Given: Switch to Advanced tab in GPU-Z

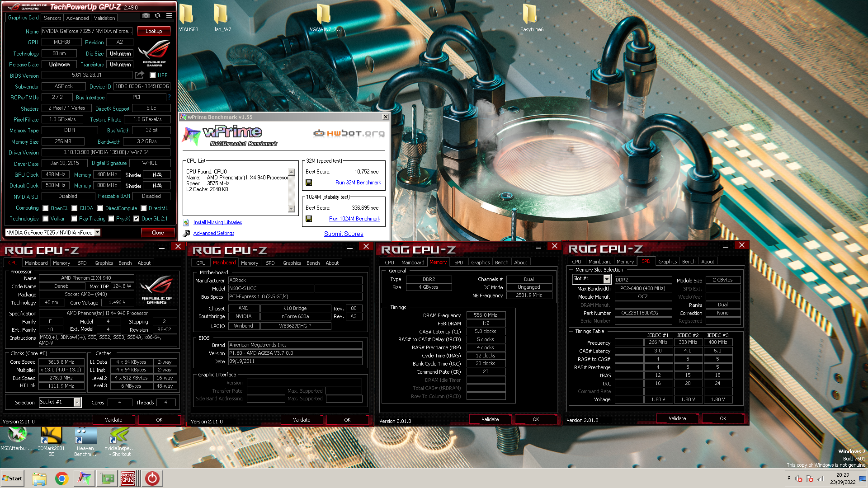Looking at the screenshot, I should pos(77,18).
